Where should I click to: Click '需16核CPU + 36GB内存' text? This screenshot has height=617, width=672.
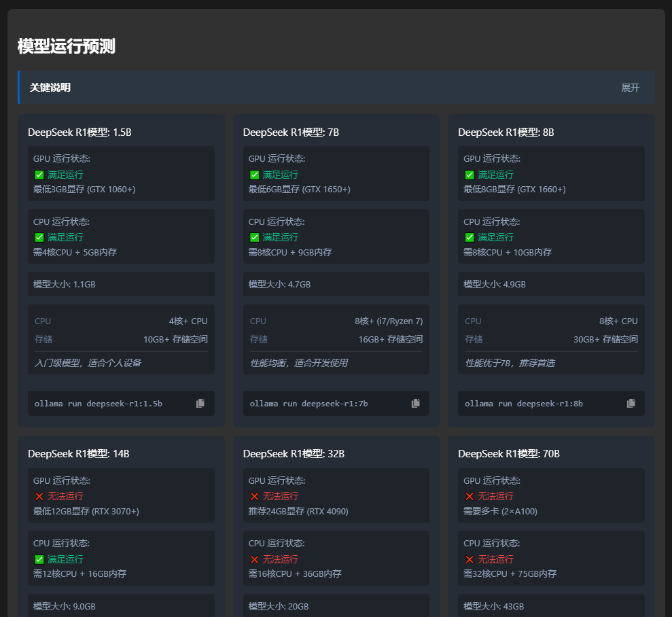(x=295, y=574)
